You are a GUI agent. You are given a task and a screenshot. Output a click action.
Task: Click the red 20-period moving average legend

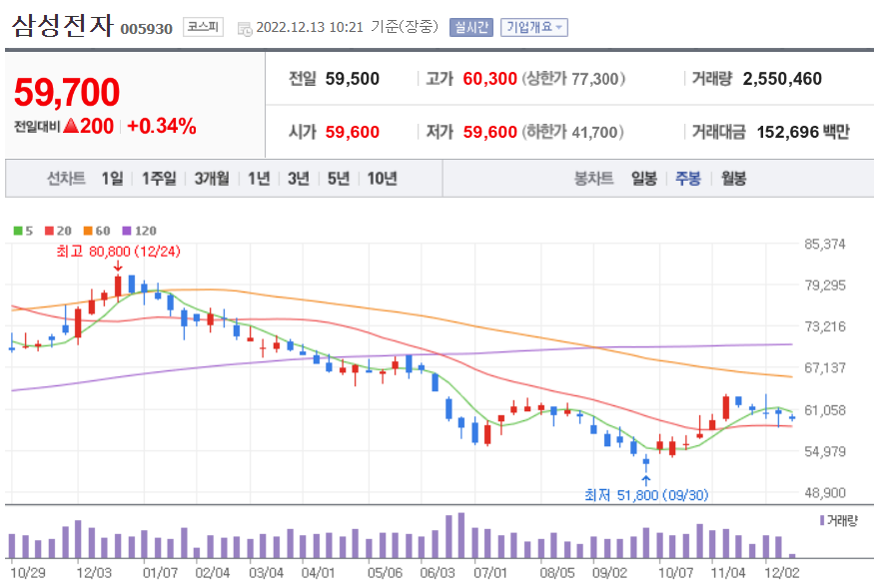(x=58, y=231)
